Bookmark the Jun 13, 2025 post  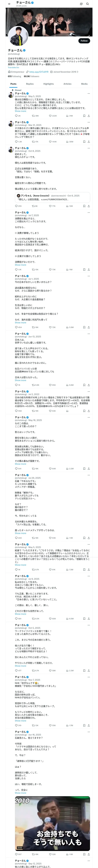pos(84,385)
